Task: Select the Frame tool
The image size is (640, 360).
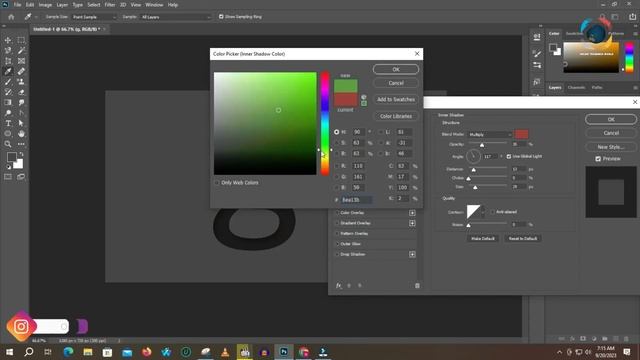Action: (x=21, y=61)
